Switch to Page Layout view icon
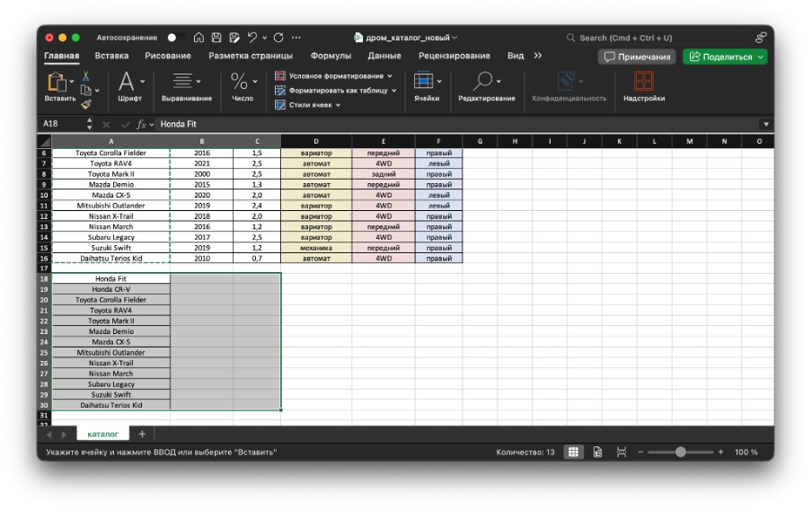The image size is (812, 510). click(x=597, y=452)
